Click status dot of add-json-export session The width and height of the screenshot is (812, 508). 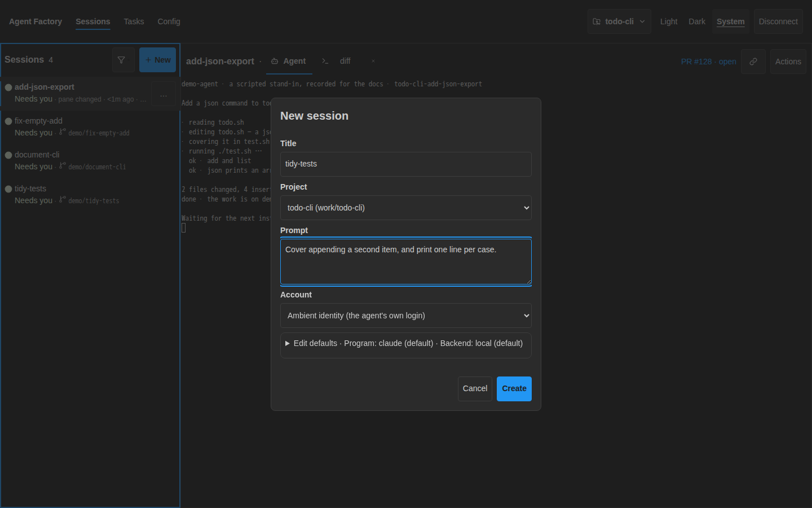pyautogui.click(x=8, y=87)
